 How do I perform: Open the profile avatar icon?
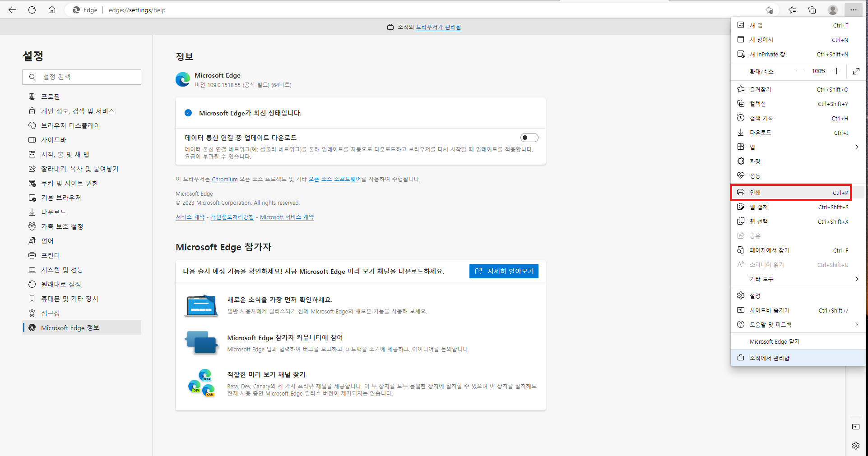pos(833,10)
